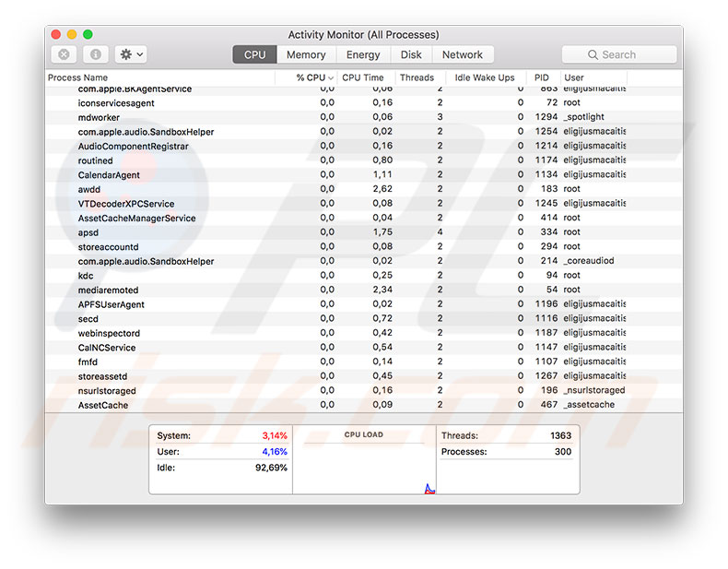Toggle % CPU sort direction arrow
This screenshot has width=728, height=569.
331,78
